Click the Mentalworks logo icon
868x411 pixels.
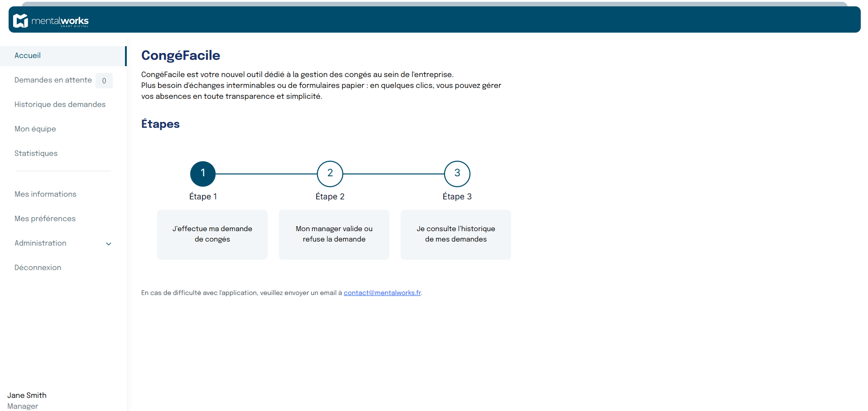tap(20, 21)
